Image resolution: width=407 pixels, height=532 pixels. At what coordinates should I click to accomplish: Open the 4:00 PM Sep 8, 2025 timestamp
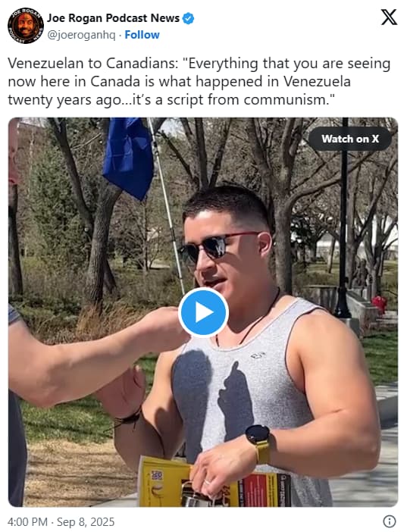click(x=61, y=521)
